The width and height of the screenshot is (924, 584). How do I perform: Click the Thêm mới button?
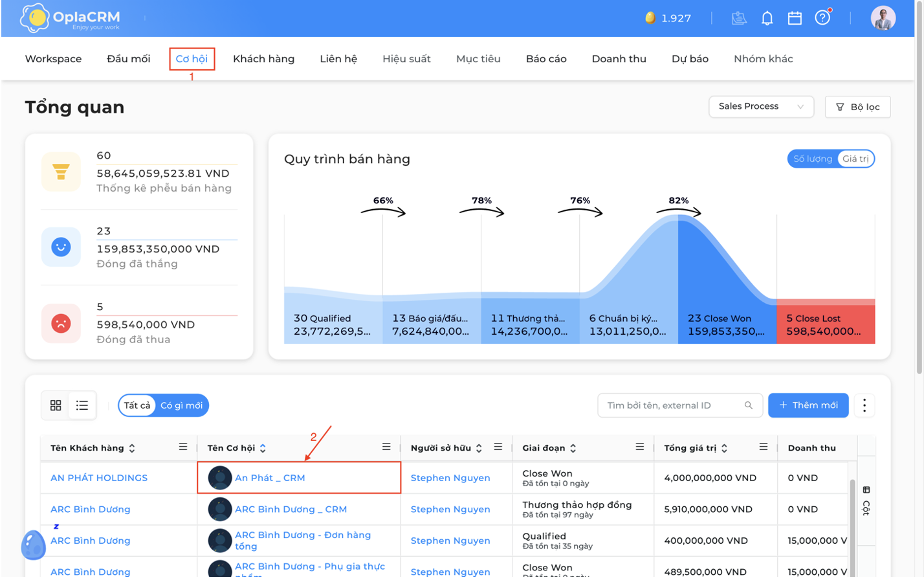(x=808, y=405)
